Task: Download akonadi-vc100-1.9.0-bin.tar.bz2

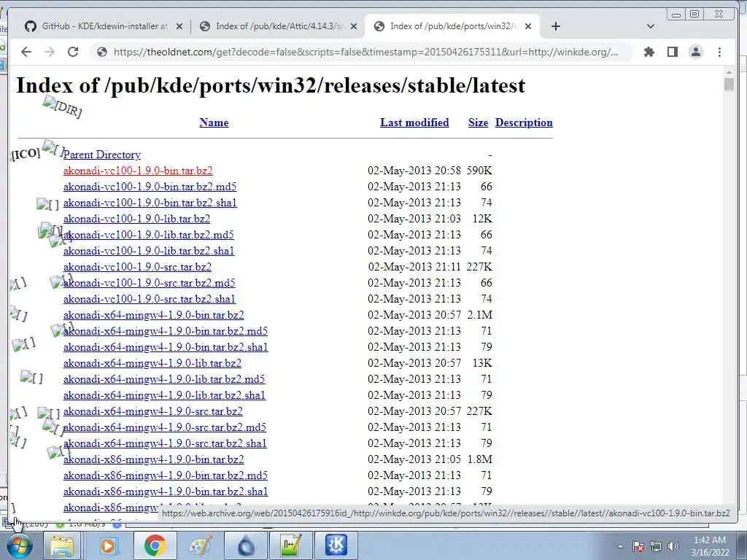Action: [138, 171]
